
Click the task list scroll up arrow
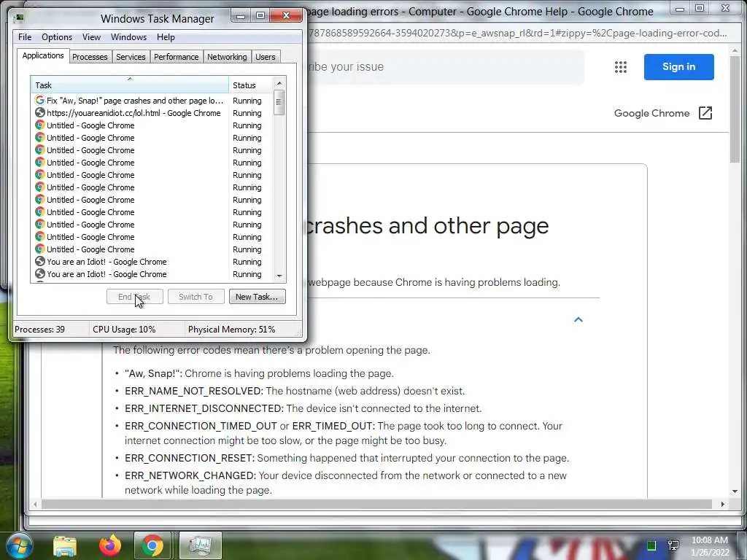tap(279, 83)
